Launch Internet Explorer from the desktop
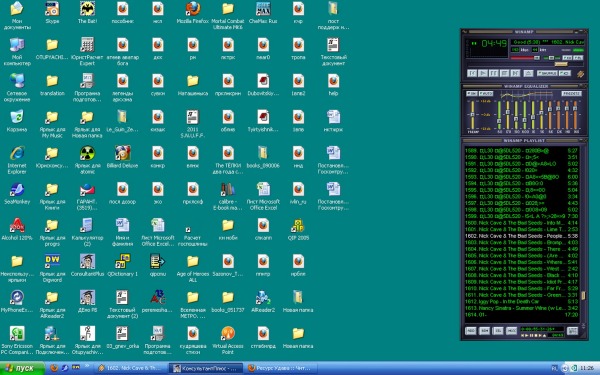This screenshot has width=600, height=375. point(17,160)
